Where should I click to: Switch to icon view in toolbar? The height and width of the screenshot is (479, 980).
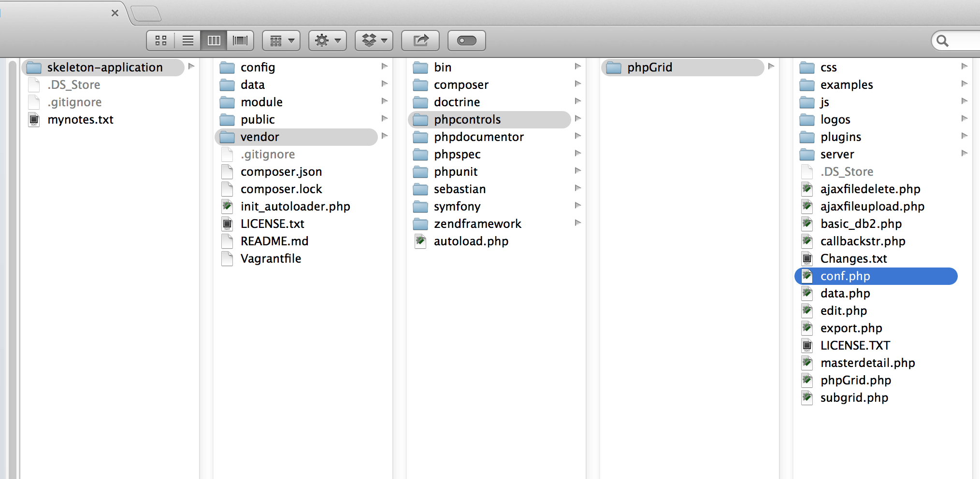coord(161,41)
